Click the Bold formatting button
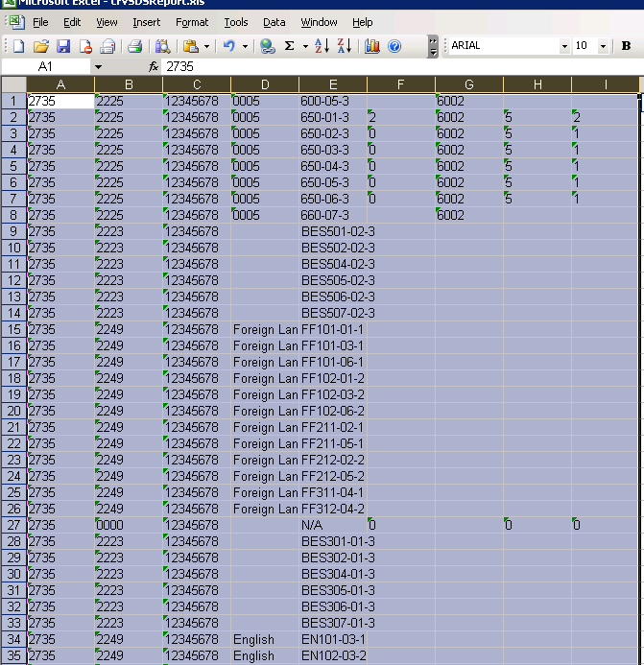Screen dimensions: 644x665 pyautogui.click(x=626, y=46)
